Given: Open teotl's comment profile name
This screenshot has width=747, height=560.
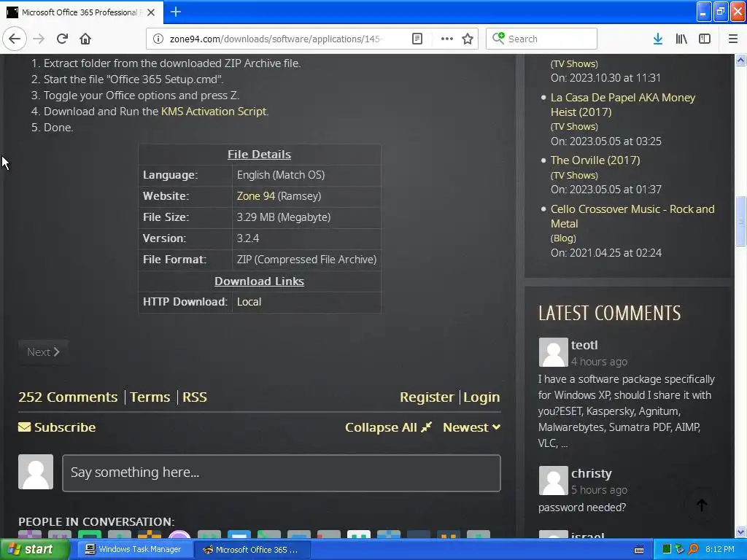Looking at the screenshot, I should coord(584,345).
